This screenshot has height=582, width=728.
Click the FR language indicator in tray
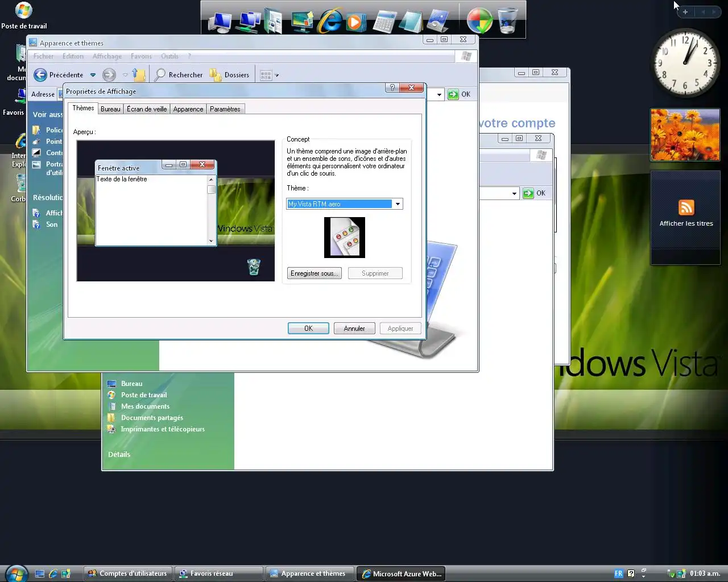[x=618, y=574]
